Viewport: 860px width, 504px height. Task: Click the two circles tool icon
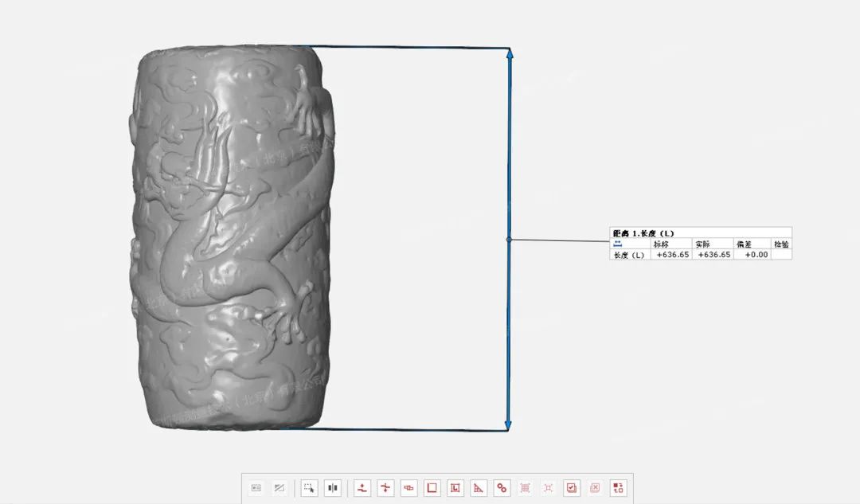(502, 487)
